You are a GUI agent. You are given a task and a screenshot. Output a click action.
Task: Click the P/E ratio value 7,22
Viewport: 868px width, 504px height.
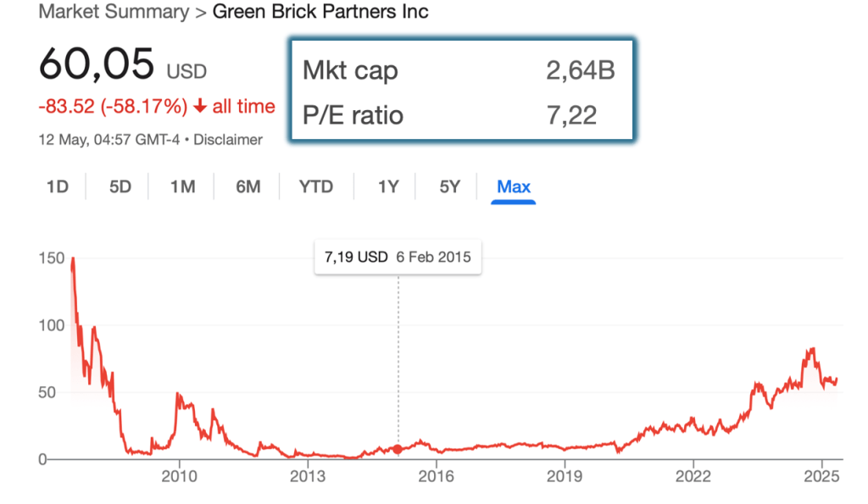click(x=572, y=114)
